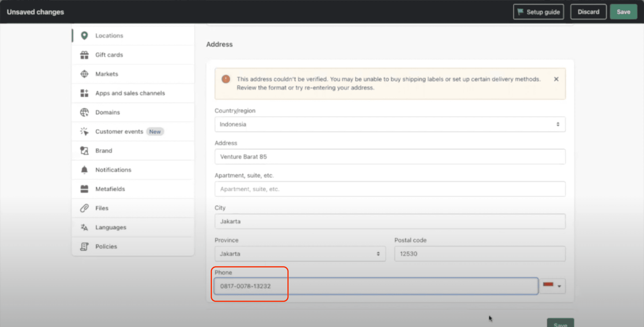Open the phone country flag dropdown

[x=553, y=286]
